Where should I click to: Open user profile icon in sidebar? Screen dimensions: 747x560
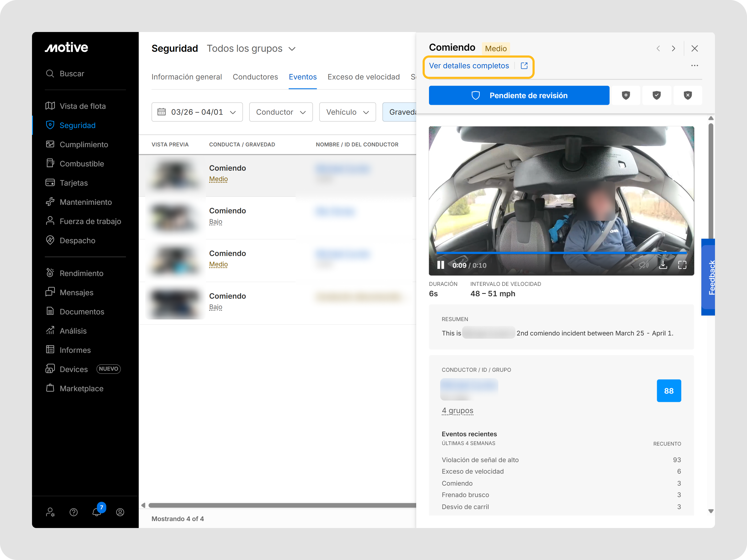point(120,512)
